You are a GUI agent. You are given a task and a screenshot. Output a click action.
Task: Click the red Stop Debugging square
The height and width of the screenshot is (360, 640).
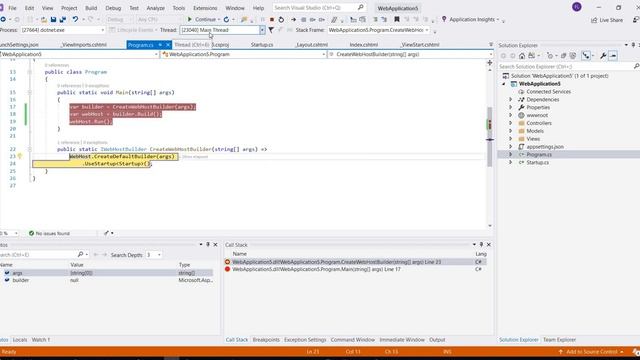coord(272,20)
